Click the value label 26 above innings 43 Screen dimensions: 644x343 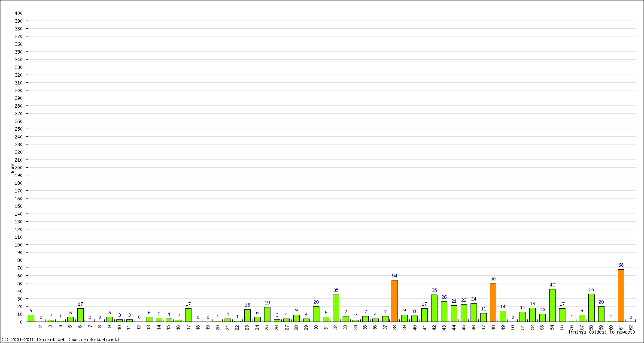[x=444, y=297]
